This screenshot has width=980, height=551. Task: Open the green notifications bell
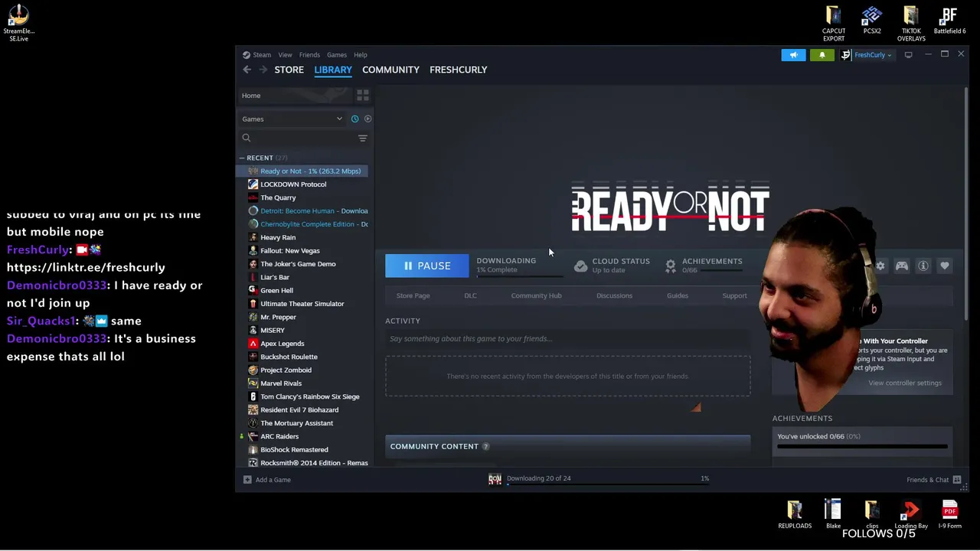pyautogui.click(x=822, y=55)
